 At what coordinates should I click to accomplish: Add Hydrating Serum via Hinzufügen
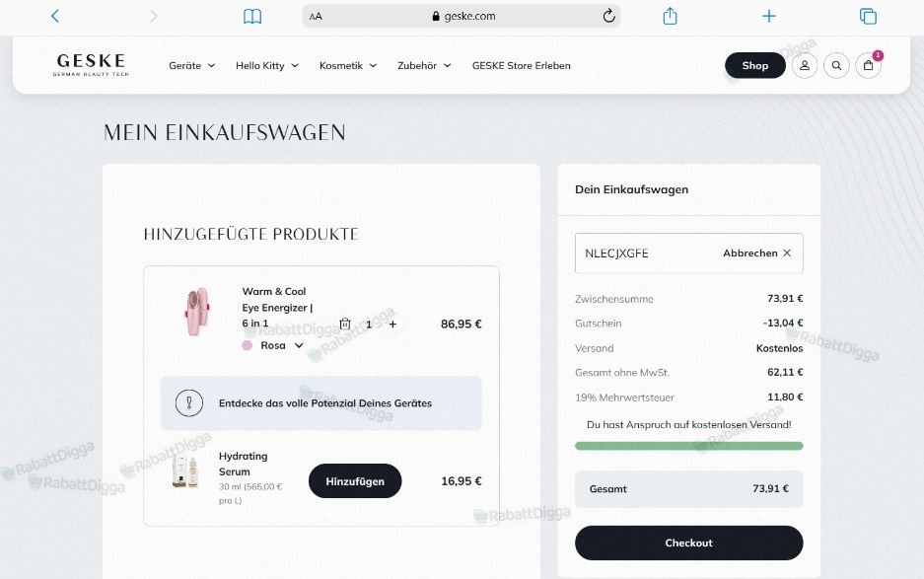[x=355, y=481]
